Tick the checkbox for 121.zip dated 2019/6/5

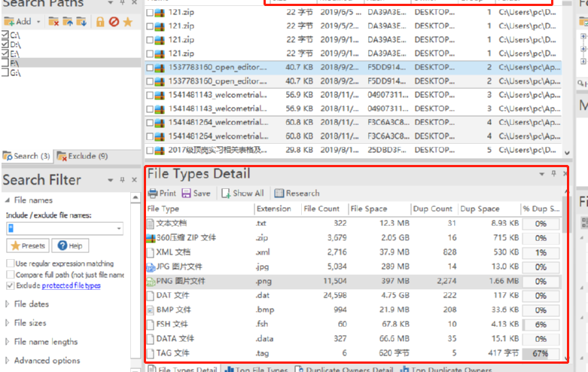(150, 12)
